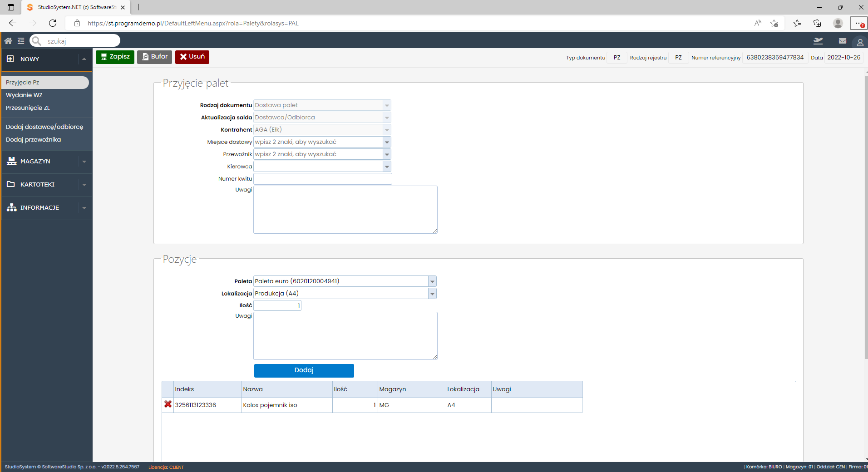Open browser tab actions menu
This screenshot has height=472, width=868.
11,7
